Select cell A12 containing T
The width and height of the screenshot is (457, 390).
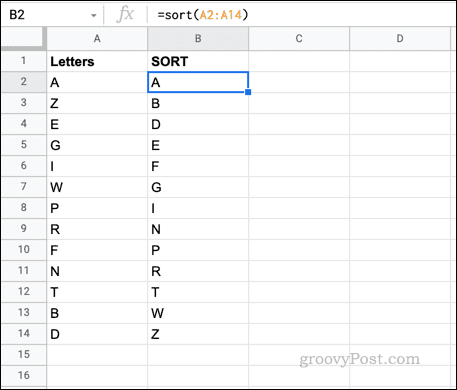pos(97,292)
